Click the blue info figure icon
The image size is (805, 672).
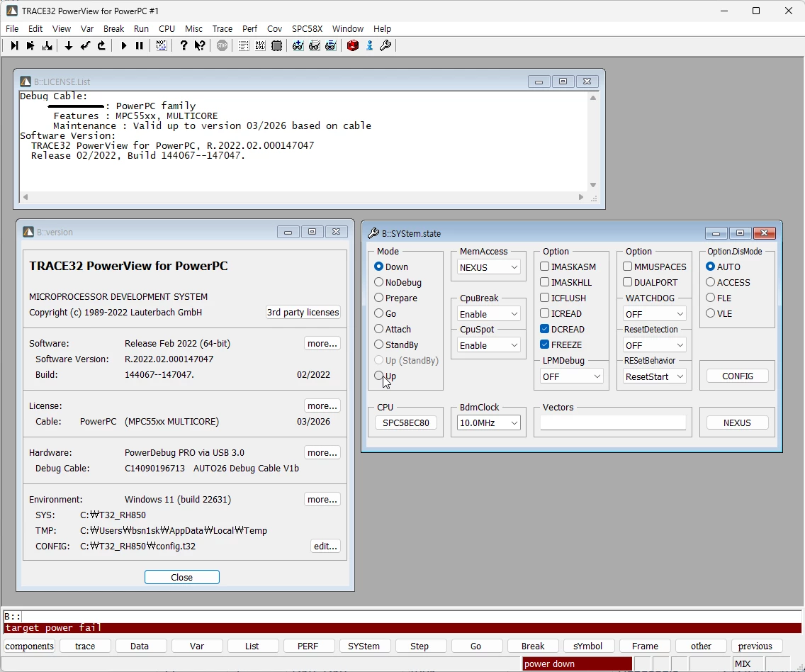[369, 45]
